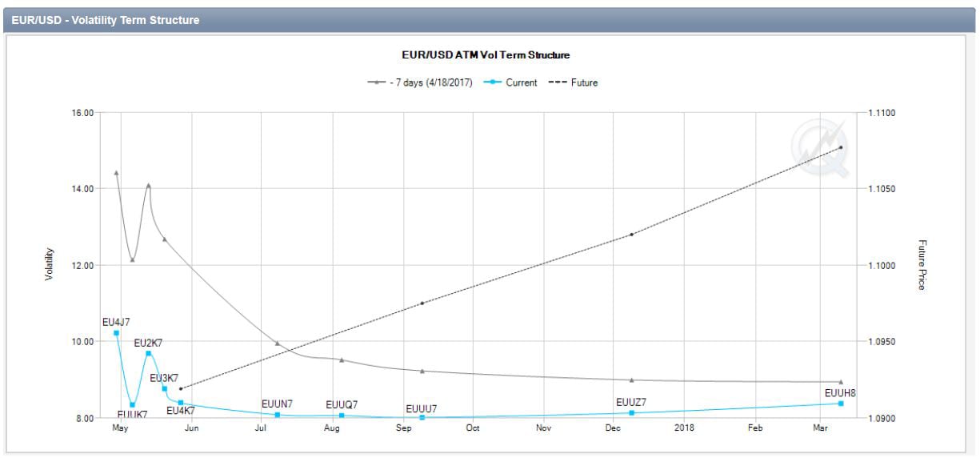Click the EUUU7 data point marker
Screen dimensions: 980x458
click(422, 417)
